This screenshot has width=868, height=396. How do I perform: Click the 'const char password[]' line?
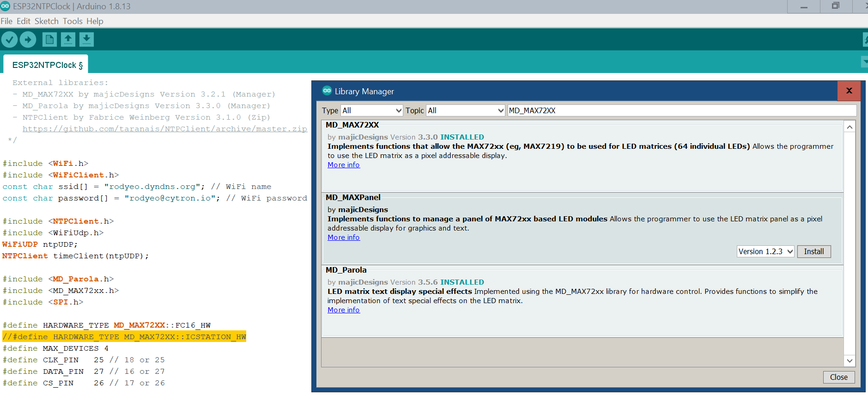155,198
